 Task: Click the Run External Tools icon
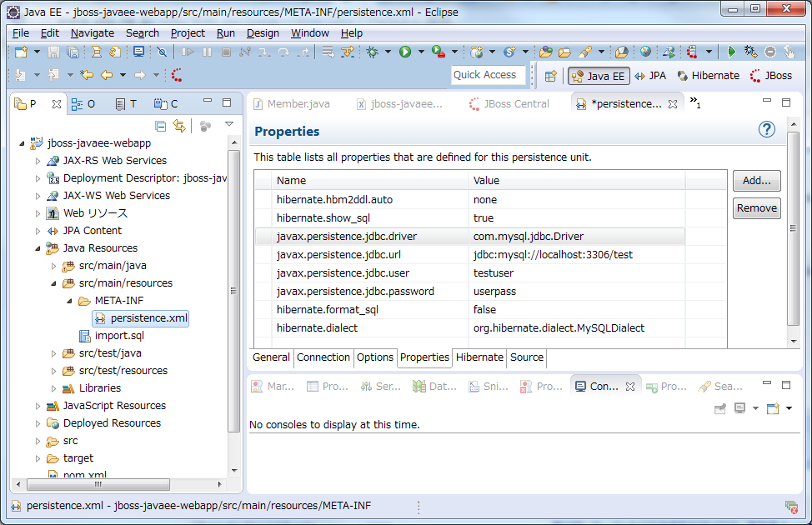click(439, 52)
